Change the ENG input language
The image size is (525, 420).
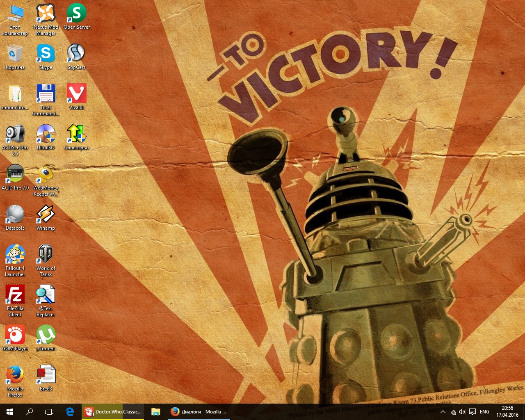tap(484, 412)
